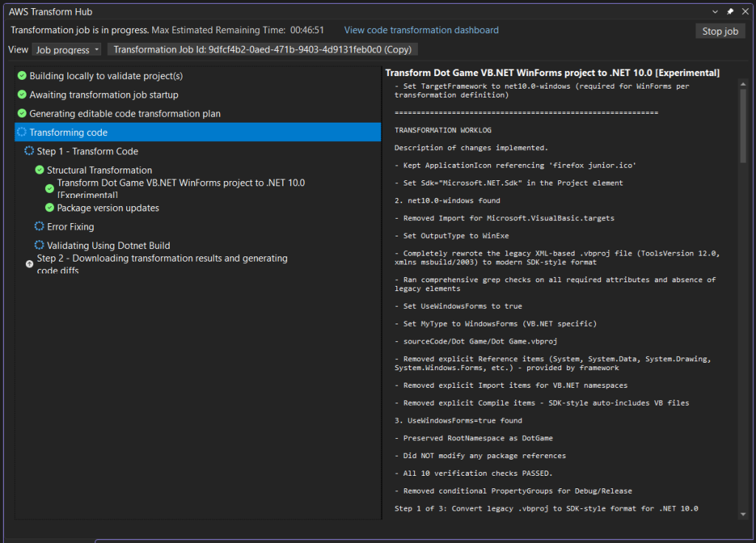Click the pending status icon beside Step 2
This screenshot has height=543, width=756.
click(x=28, y=264)
